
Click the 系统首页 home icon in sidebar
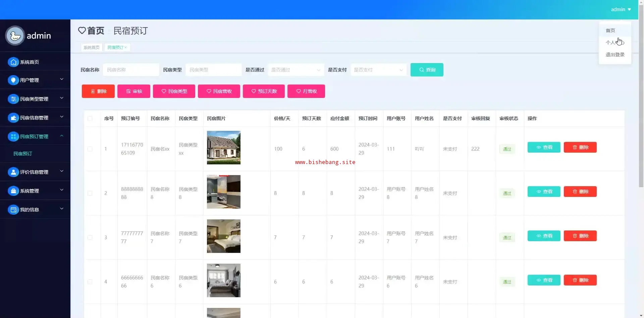(x=13, y=62)
